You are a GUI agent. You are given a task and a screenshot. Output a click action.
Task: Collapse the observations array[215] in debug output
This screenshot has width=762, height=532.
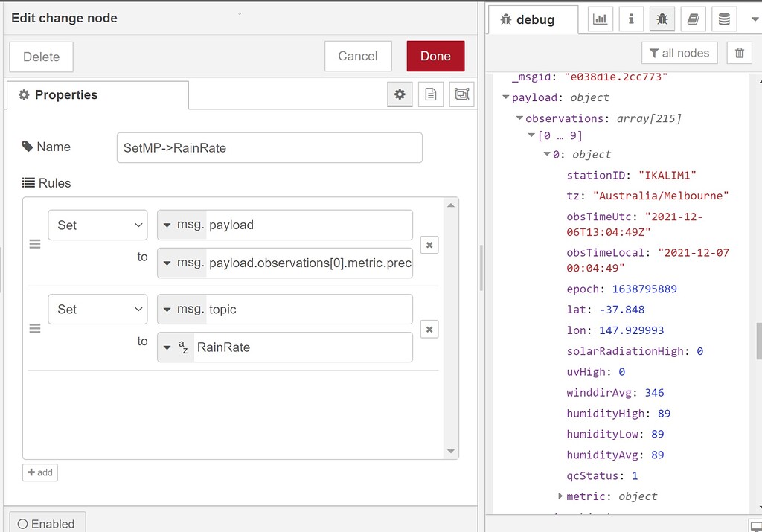click(x=518, y=118)
